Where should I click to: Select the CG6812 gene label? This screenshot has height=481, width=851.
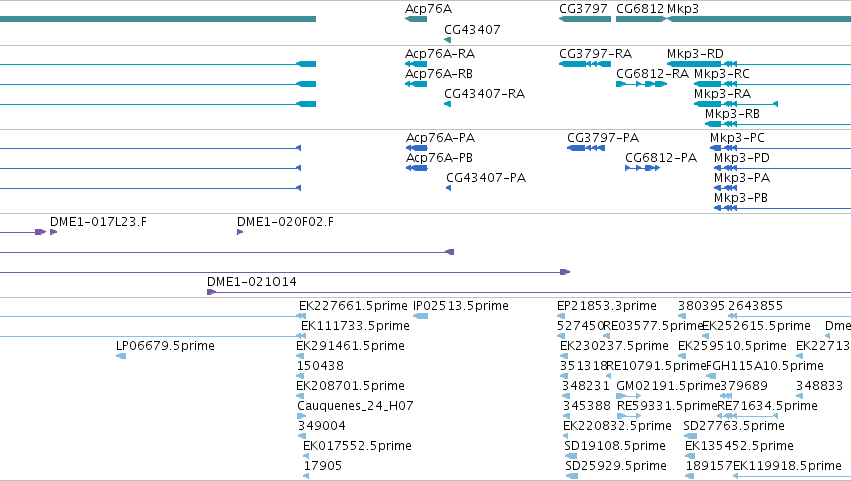(640, 9)
